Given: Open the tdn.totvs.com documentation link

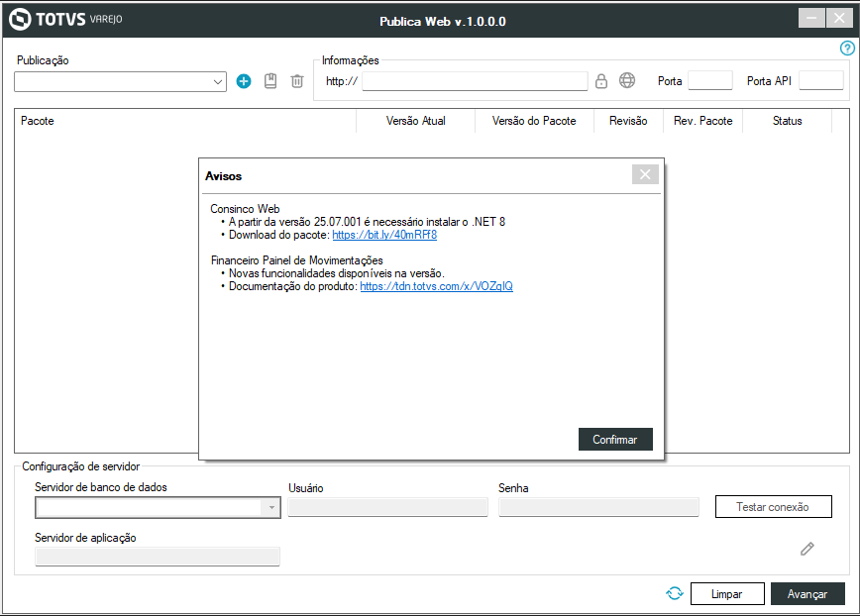Looking at the screenshot, I should click(x=437, y=286).
